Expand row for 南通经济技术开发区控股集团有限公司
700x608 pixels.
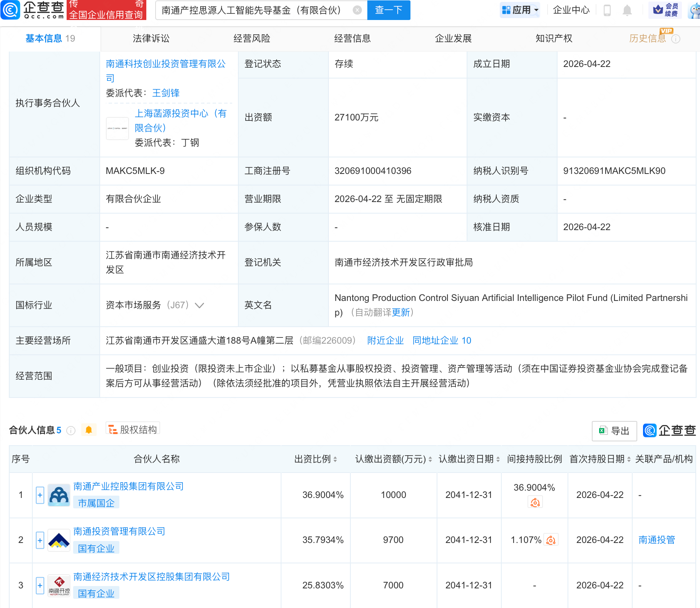(x=40, y=585)
